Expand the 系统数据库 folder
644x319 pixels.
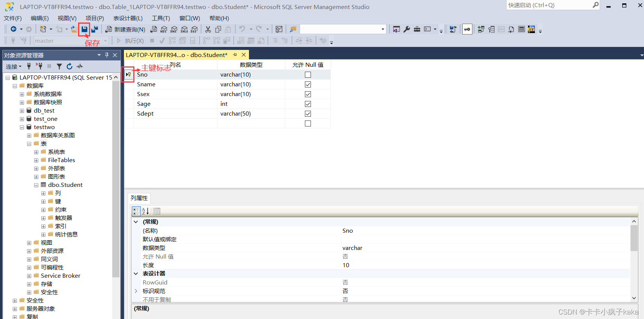(22, 94)
